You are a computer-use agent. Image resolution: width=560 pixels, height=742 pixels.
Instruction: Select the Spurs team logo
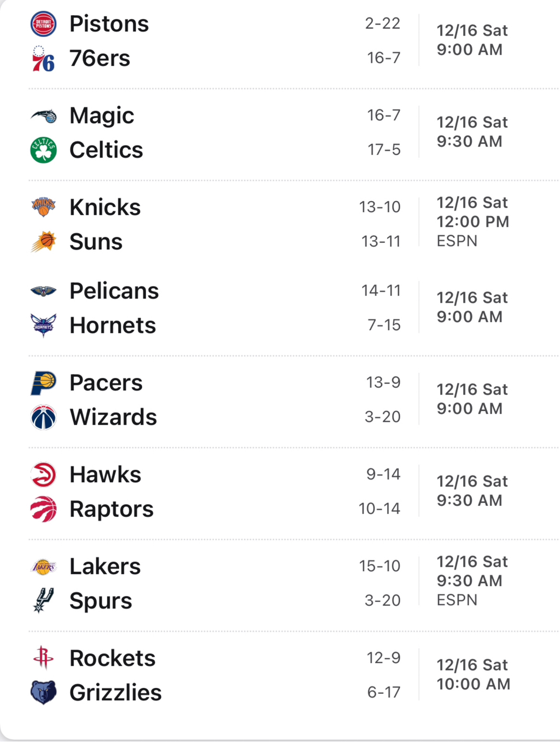43,600
